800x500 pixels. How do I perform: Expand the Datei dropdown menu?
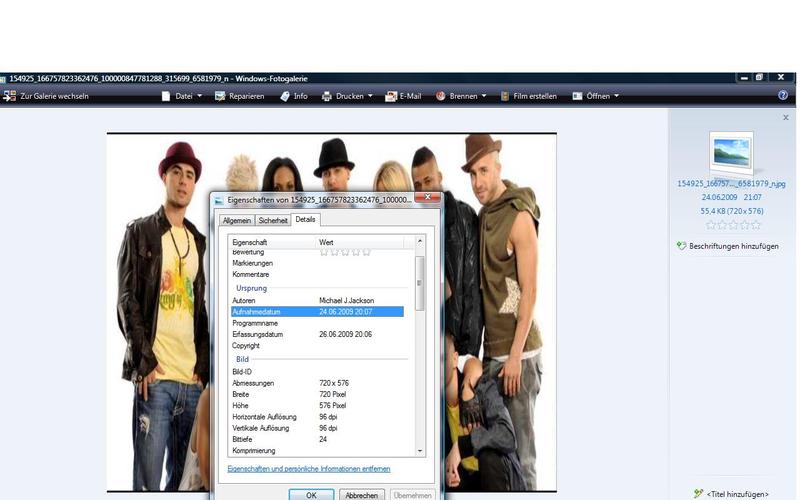199,96
